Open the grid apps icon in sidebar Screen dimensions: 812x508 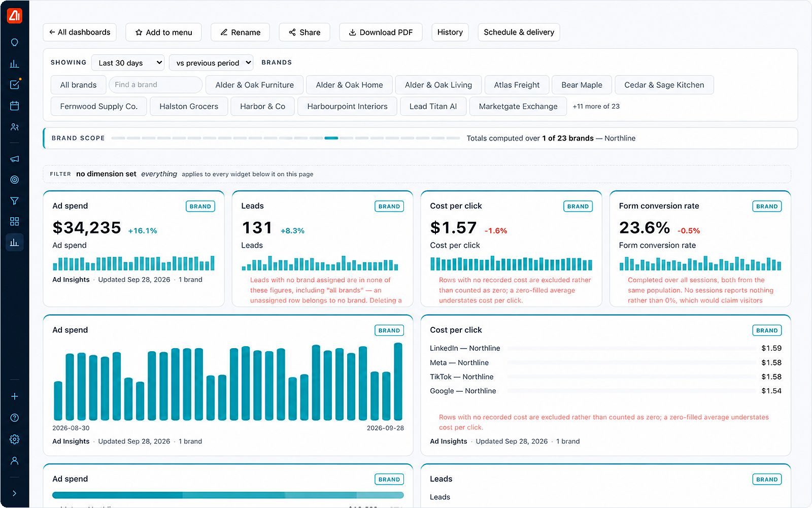(15, 221)
